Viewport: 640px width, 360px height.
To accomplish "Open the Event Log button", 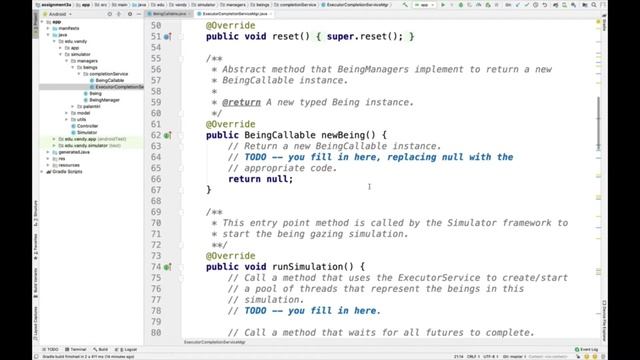I will (586, 349).
